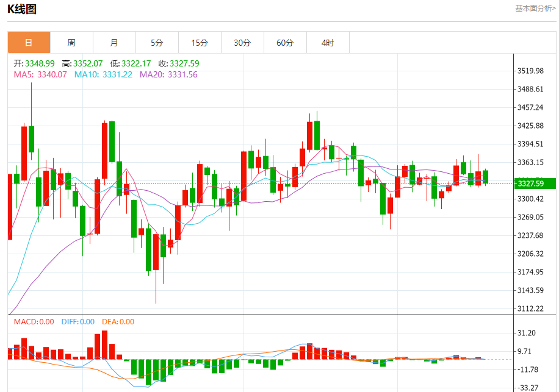The image size is (559, 392).
Task: Open the 30分 timeframe tab
Action: pos(243,43)
